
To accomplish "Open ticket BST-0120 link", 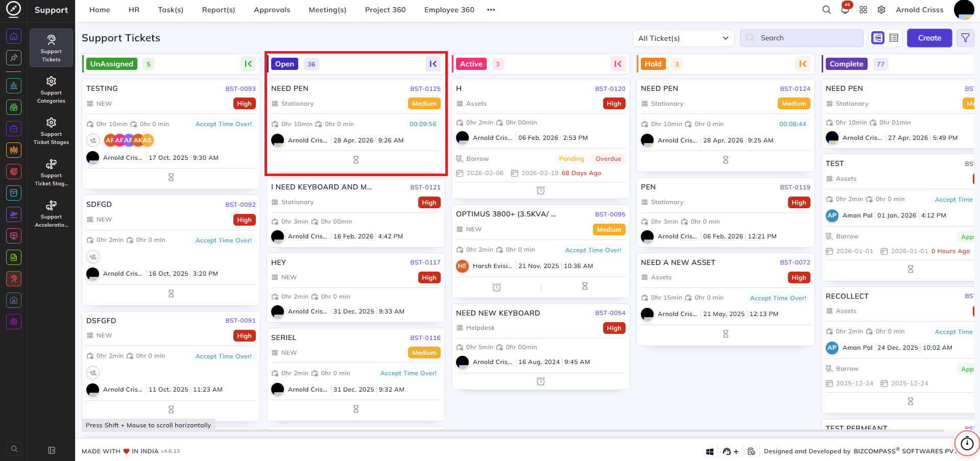I will pyautogui.click(x=610, y=89).
